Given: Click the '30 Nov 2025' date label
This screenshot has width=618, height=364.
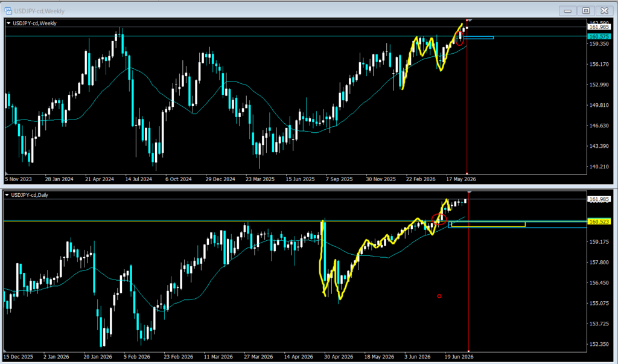Looking at the screenshot, I should (x=381, y=179).
